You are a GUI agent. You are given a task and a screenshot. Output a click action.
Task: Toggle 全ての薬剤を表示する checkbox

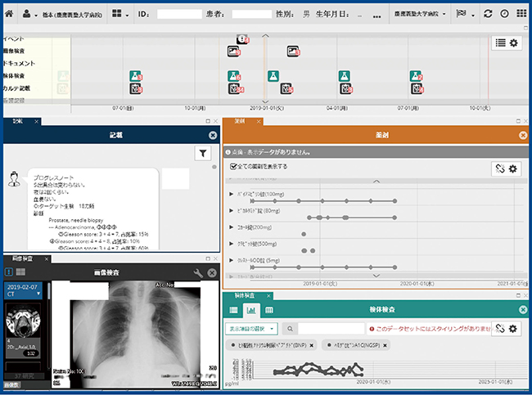pyautogui.click(x=234, y=166)
